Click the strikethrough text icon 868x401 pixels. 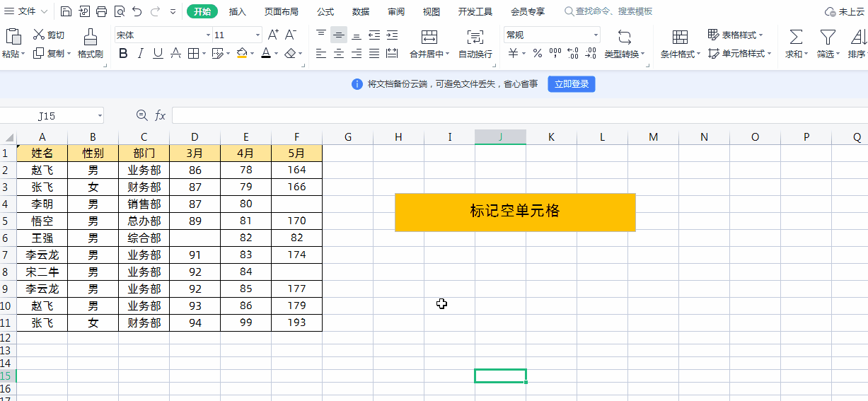pos(175,53)
